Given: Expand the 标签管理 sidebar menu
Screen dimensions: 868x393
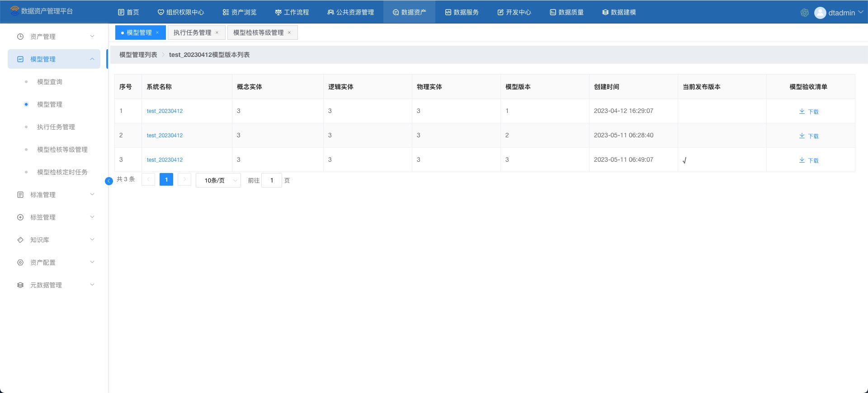Looking at the screenshot, I should click(92, 217).
